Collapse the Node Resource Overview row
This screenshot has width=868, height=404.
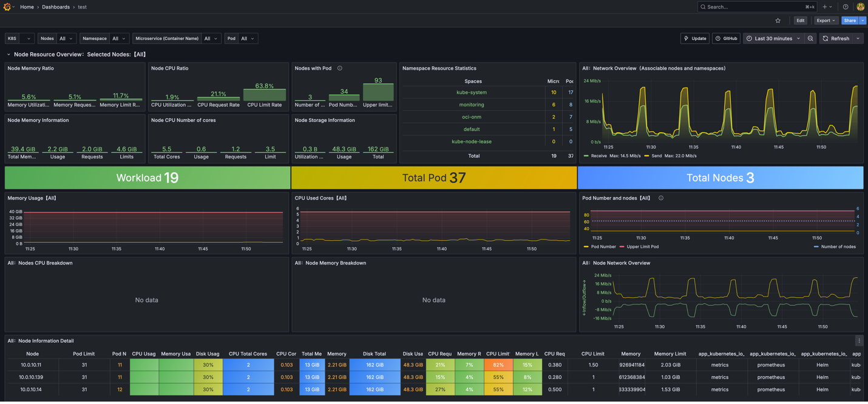pos(7,54)
